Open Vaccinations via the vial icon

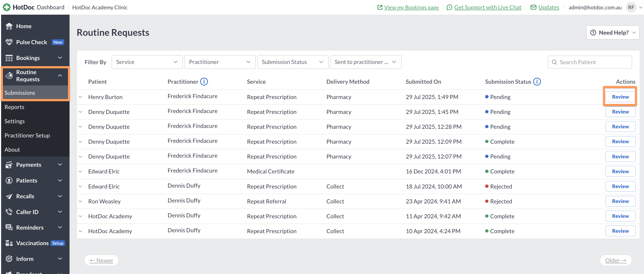[9, 243]
